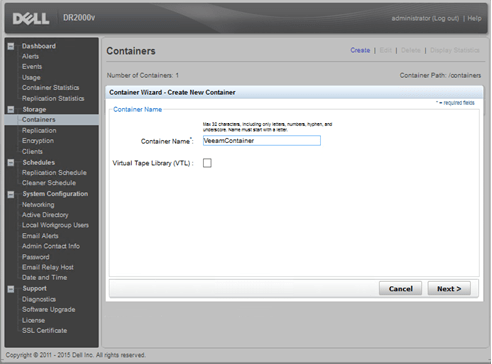Click the Display Statistics link
Viewport: 492px width, 364px height.
click(x=455, y=50)
